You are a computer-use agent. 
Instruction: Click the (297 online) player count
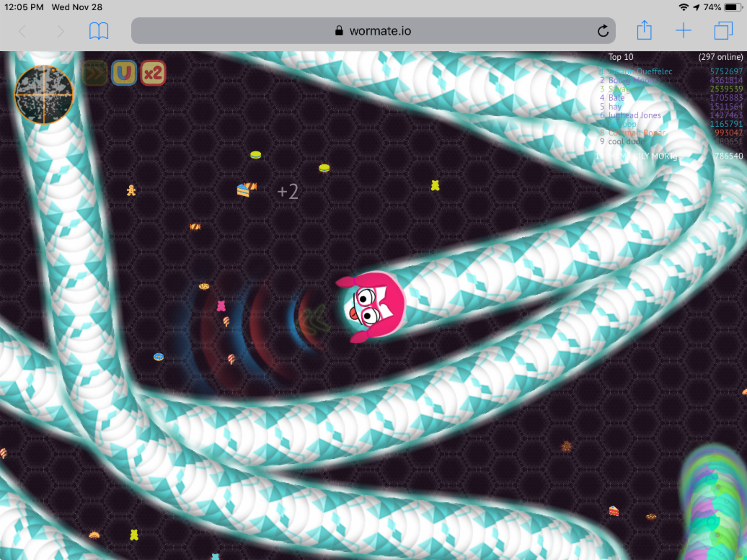pyautogui.click(x=720, y=57)
